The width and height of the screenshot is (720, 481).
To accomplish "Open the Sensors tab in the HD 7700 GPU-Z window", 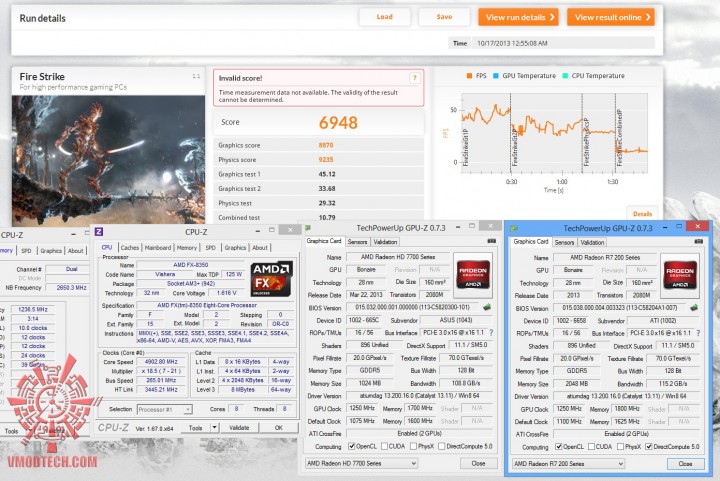I will pos(357,242).
